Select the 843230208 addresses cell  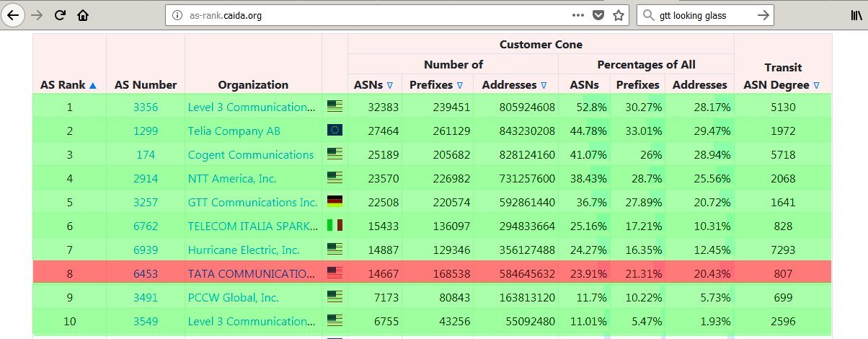[x=526, y=131]
